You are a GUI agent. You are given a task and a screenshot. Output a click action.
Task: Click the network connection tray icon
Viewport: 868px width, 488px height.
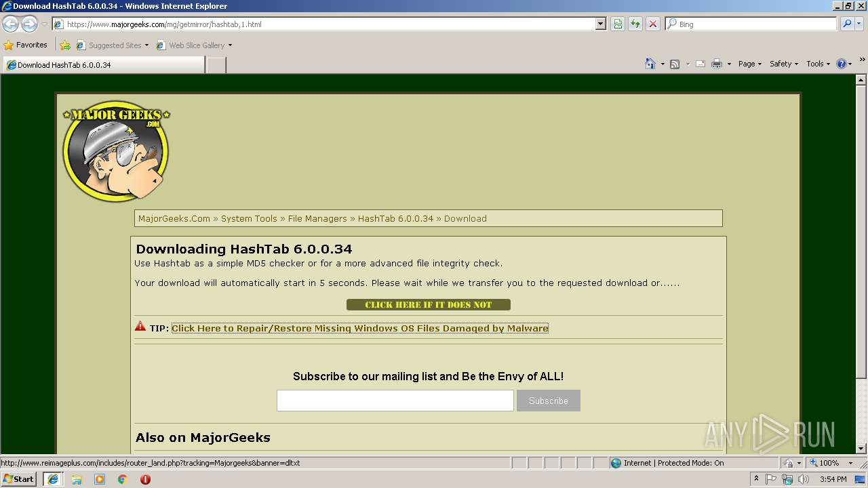[787, 479]
